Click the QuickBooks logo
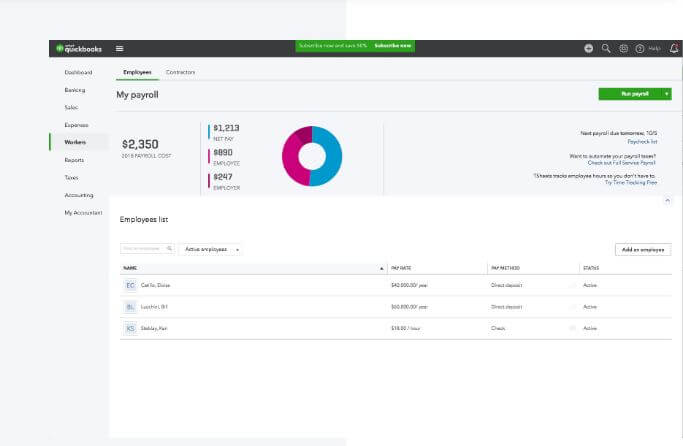Screen dimensions: 683x446 click(x=79, y=49)
